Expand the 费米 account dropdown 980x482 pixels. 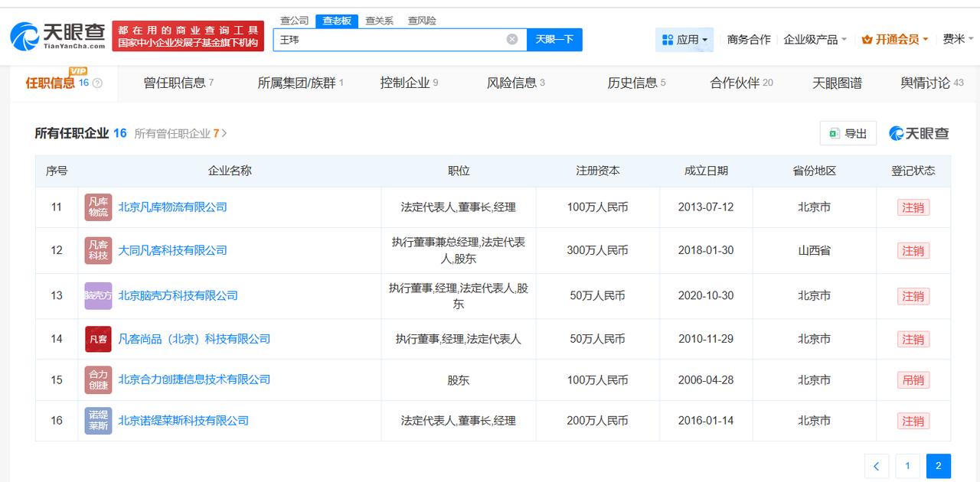(958, 39)
